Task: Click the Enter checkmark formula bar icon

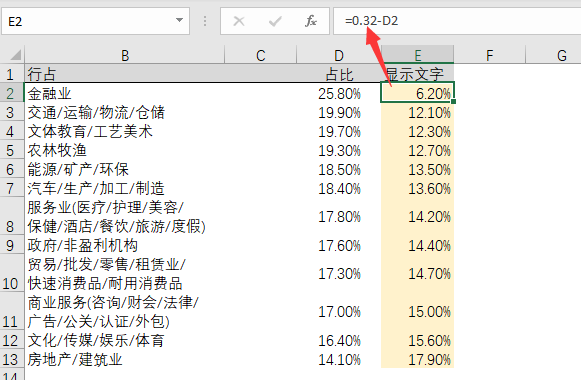Action: point(275,21)
